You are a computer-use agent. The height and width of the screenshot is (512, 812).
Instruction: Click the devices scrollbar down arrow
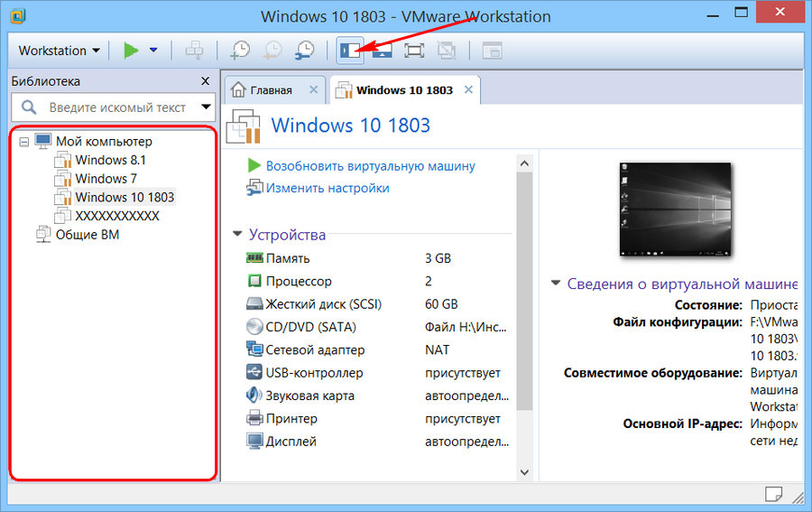pyautogui.click(x=524, y=472)
